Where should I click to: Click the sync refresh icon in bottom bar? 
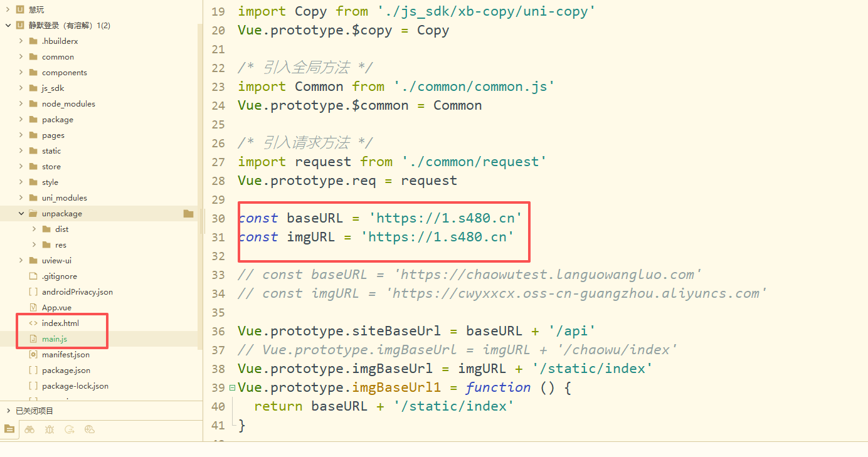70,429
